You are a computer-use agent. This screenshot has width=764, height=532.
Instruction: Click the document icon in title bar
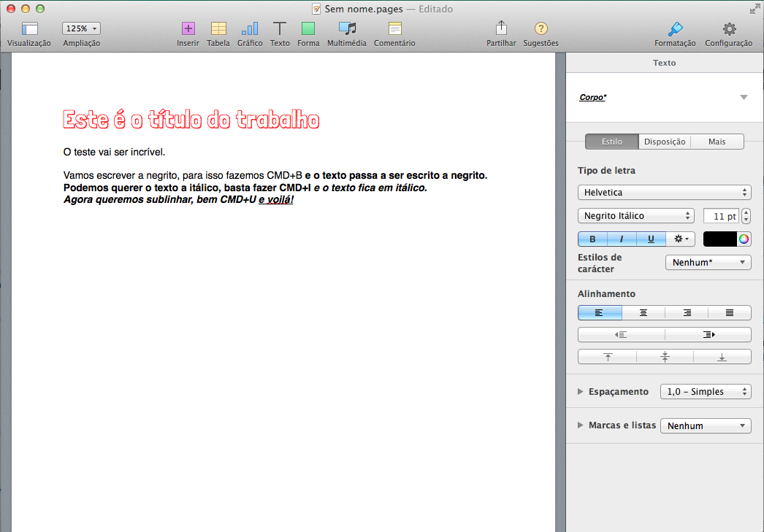[x=316, y=9]
